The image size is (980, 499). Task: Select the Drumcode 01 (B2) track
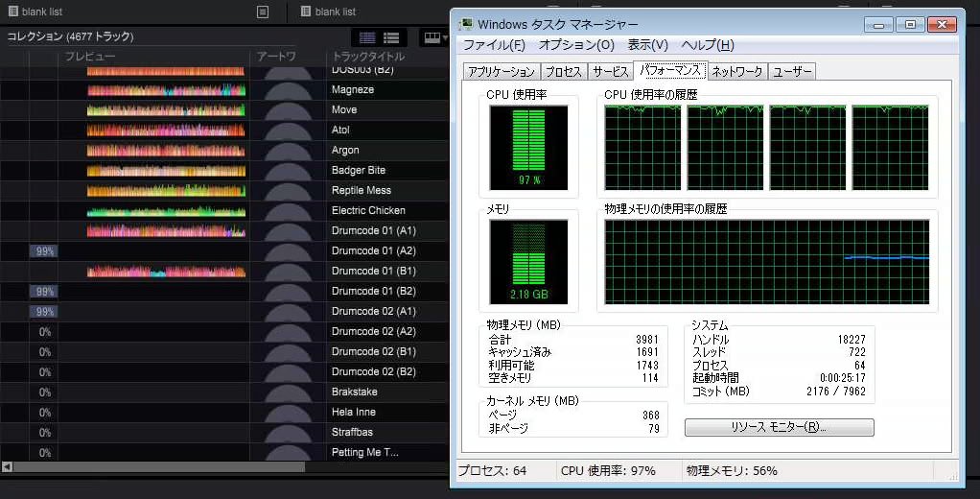click(373, 291)
